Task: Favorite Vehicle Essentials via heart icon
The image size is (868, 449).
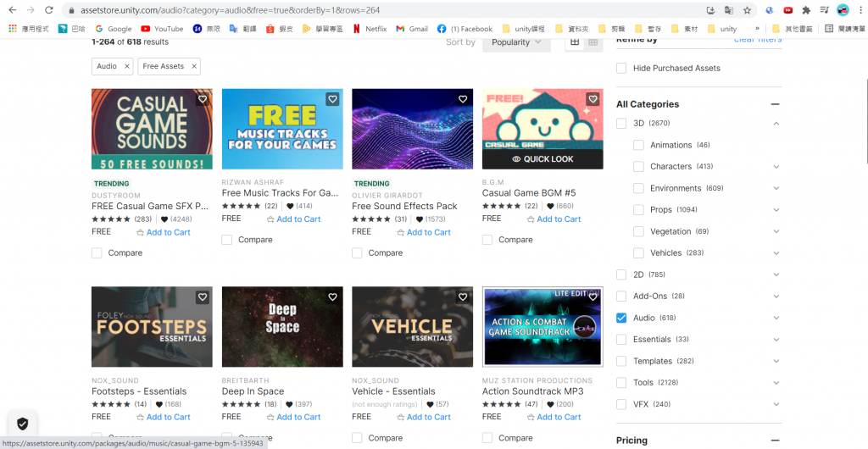Action: (x=463, y=297)
